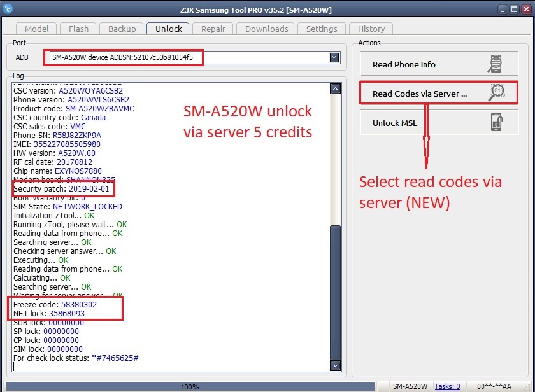Click Read Codes via Server button
The width and height of the screenshot is (535, 392).
[439, 93]
